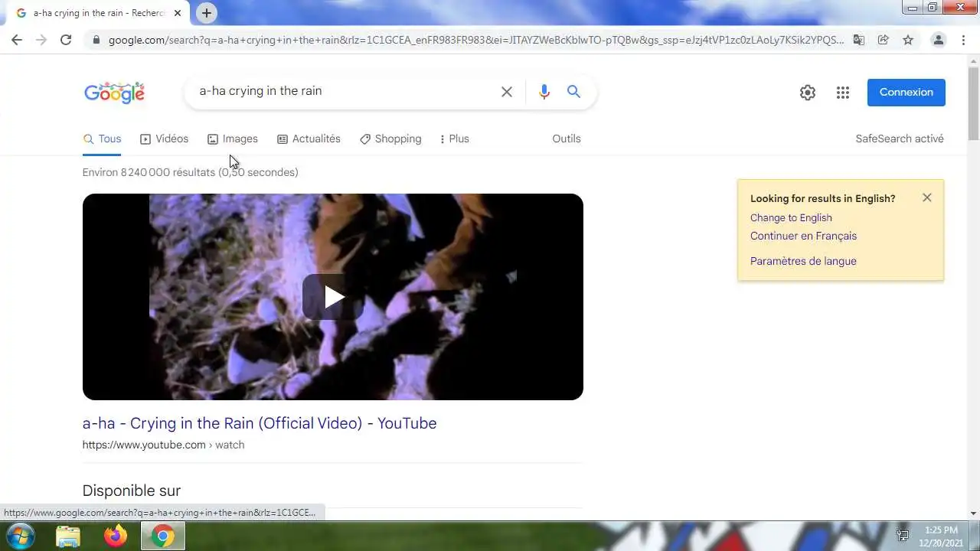Viewport: 980px width, 551px height.
Task: Play the a-ha video preview
Action: coord(333,297)
